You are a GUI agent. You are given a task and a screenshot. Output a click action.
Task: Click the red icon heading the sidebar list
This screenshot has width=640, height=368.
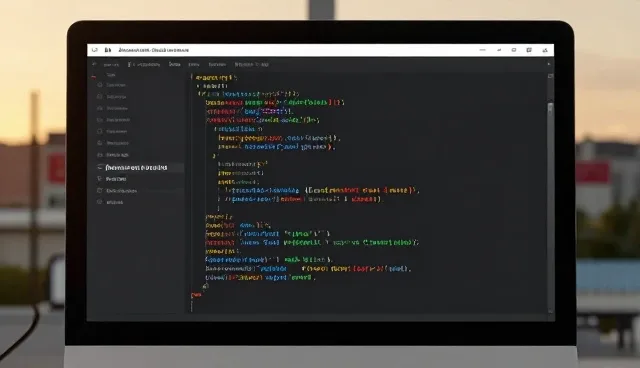pyautogui.click(x=94, y=76)
